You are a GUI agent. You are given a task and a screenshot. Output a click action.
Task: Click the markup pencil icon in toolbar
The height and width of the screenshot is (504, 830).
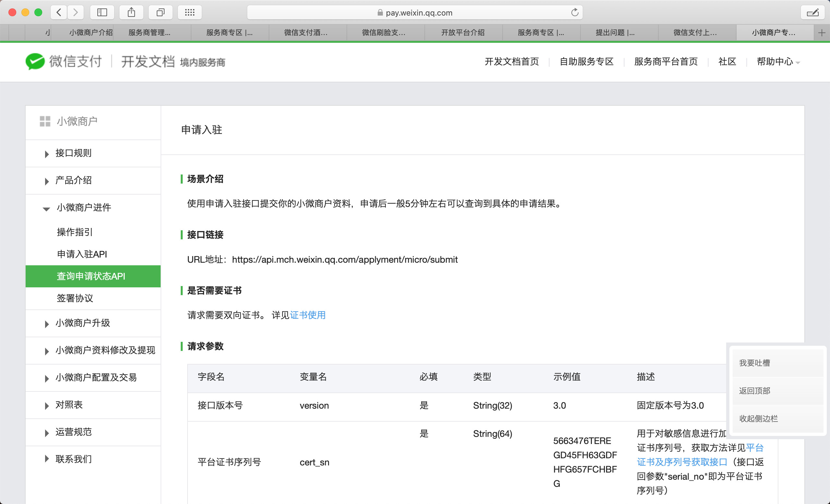(x=812, y=12)
